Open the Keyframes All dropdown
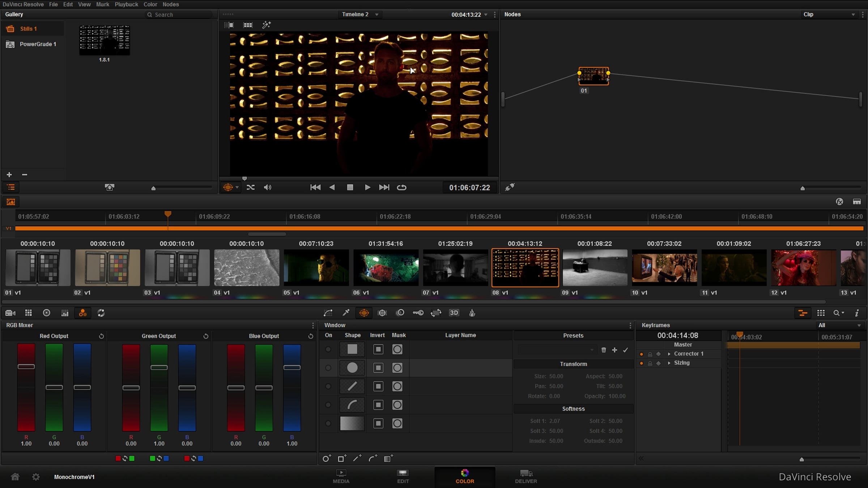The height and width of the screenshot is (488, 868). tap(859, 325)
